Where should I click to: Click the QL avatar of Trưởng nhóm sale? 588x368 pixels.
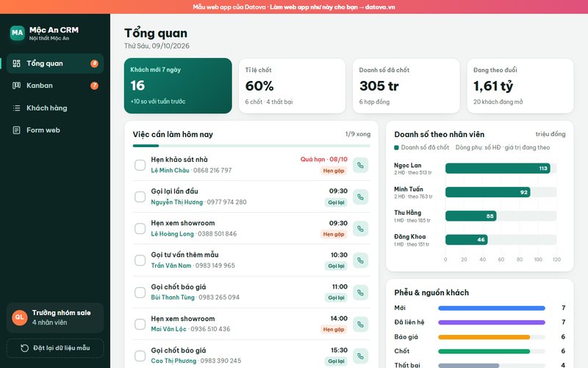tap(20, 317)
